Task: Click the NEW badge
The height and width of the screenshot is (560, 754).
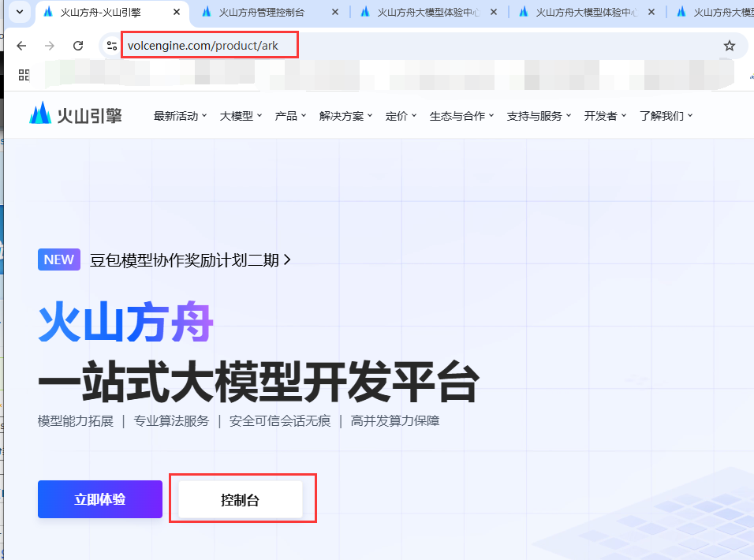Action: [59, 259]
